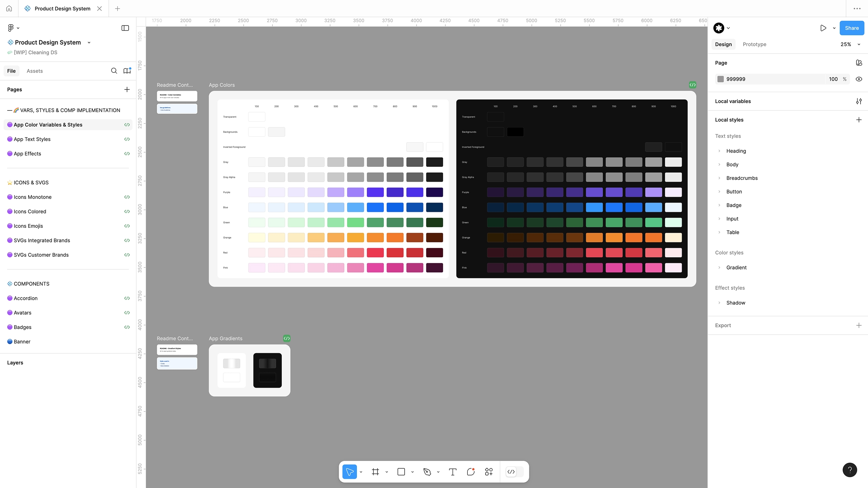The image size is (868, 488).
Task: Select the App Gradients light thumbnail
Action: (x=231, y=370)
